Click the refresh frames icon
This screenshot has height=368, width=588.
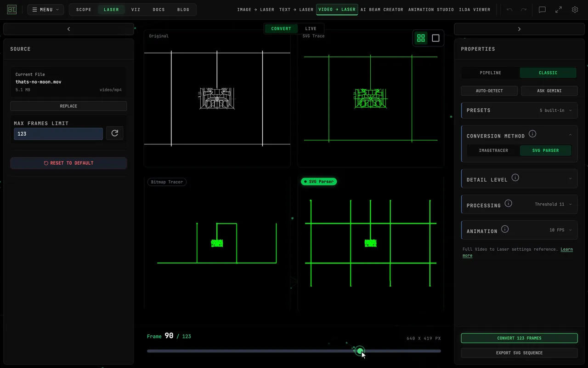(x=115, y=133)
